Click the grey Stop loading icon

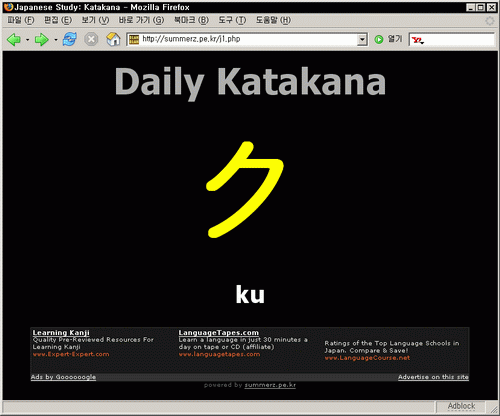(x=91, y=39)
